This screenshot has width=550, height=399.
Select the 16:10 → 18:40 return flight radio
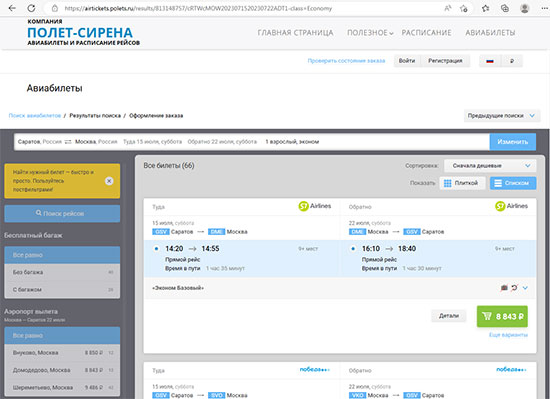353,249
